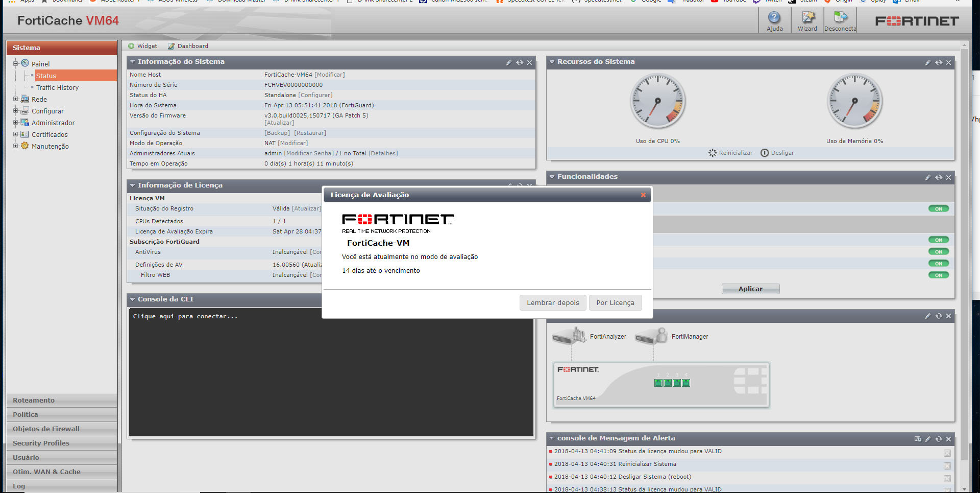Click the Backup configuration link
The height and width of the screenshot is (493, 980).
[x=277, y=133]
